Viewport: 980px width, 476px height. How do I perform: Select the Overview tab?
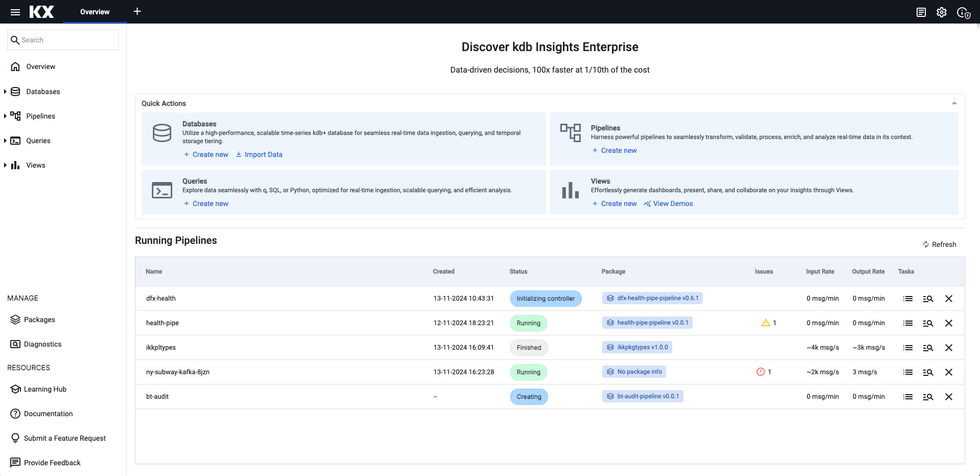tap(95, 12)
